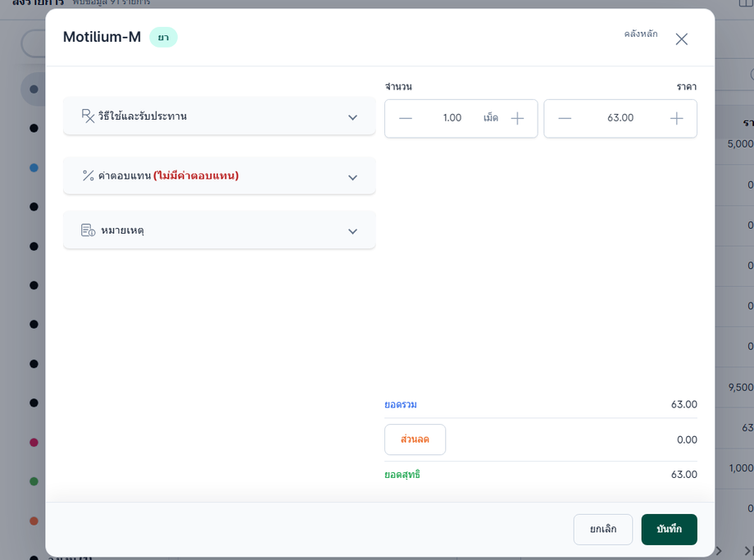Click the Motilium-M title
The image size is (754, 560).
point(102,37)
